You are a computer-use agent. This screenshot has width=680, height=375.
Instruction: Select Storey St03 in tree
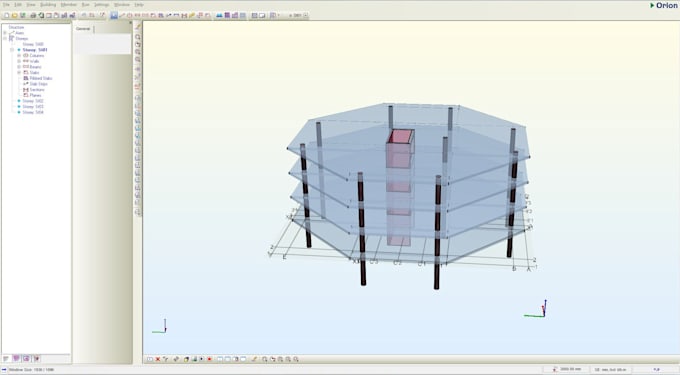33,106
